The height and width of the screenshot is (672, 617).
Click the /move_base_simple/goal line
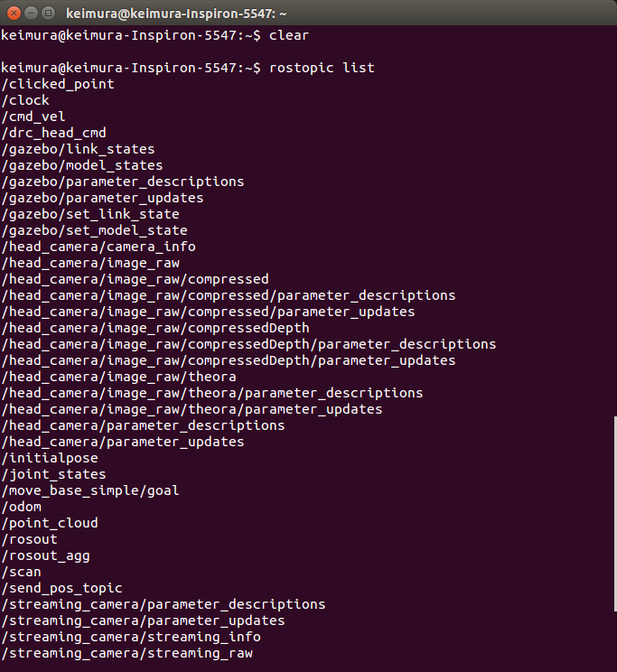tap(90, 490)
